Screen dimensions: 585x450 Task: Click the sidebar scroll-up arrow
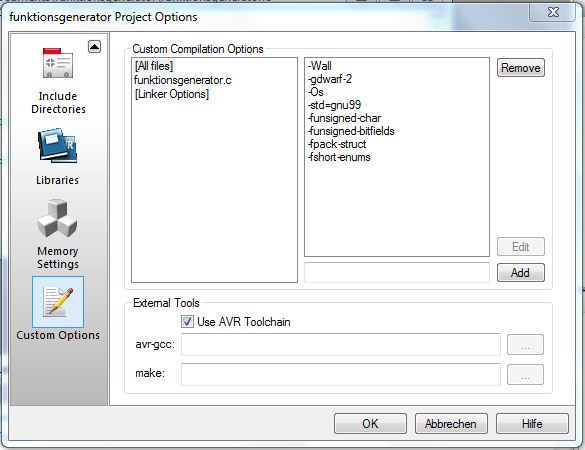click(x=94, y=47)
